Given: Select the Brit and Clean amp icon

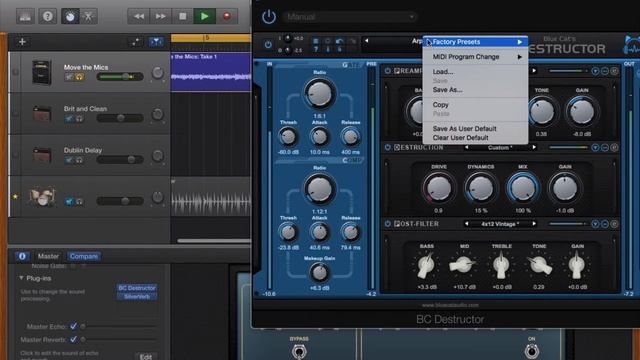Looking at the screenshot, I should (42, 114).
